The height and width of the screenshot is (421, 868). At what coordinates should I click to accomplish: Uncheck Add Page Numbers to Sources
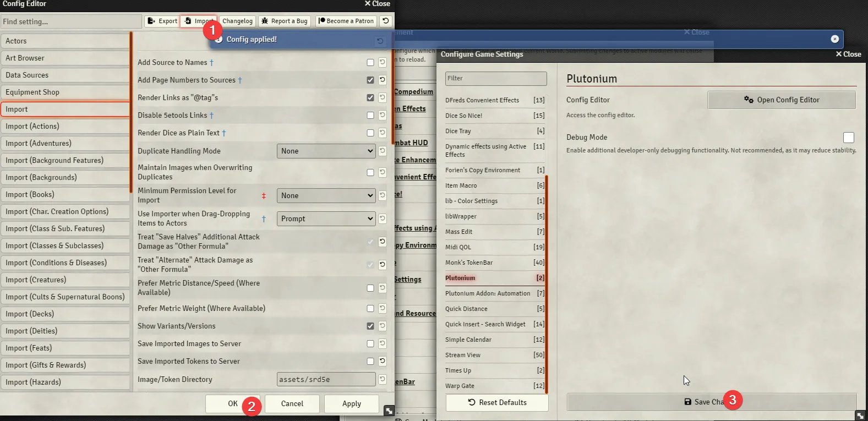(370, 80)
